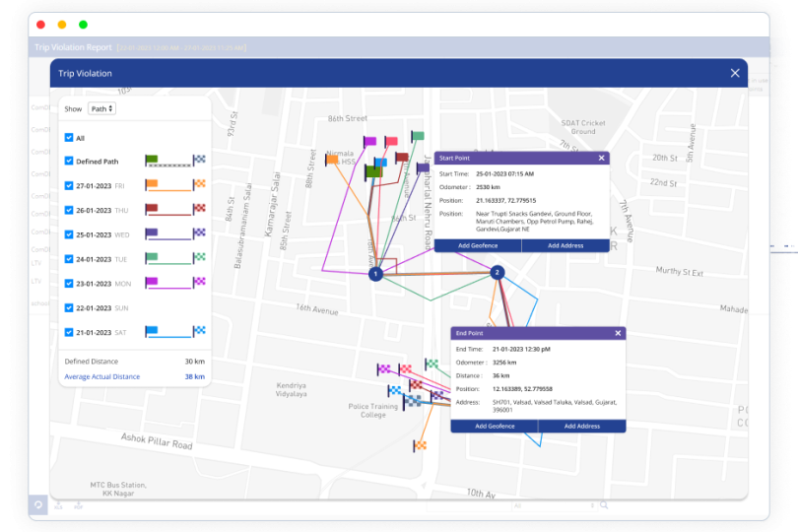Click Add Address in Start Point popup
Viewport: 798px width, 532px height.
565,245
